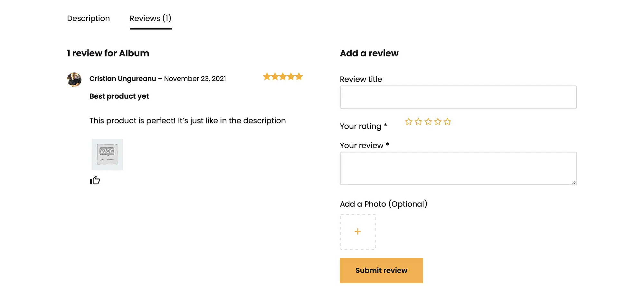Select the third rating star
This screenshot has width=644, height=298.
pos(428,121)
